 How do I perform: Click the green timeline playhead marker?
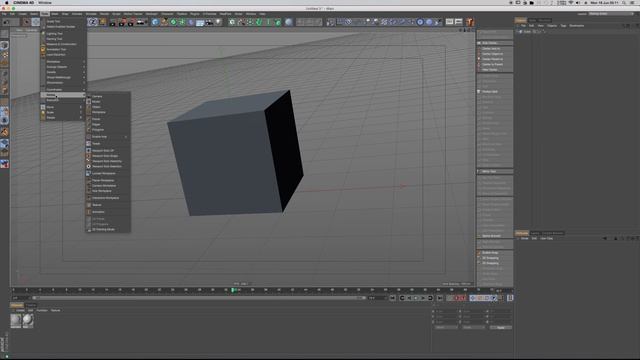click(233, 290)
